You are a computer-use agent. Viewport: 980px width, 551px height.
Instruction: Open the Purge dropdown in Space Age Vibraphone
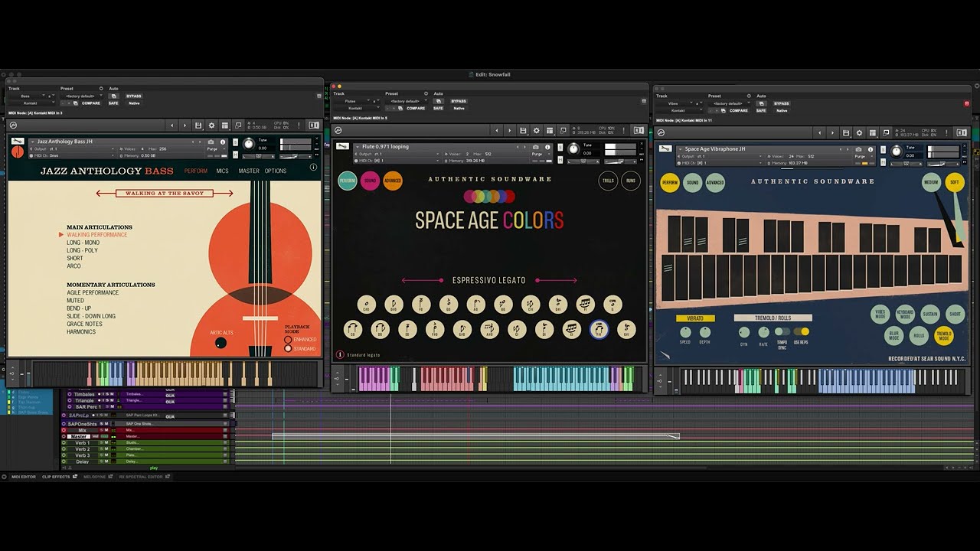[864, 156]
